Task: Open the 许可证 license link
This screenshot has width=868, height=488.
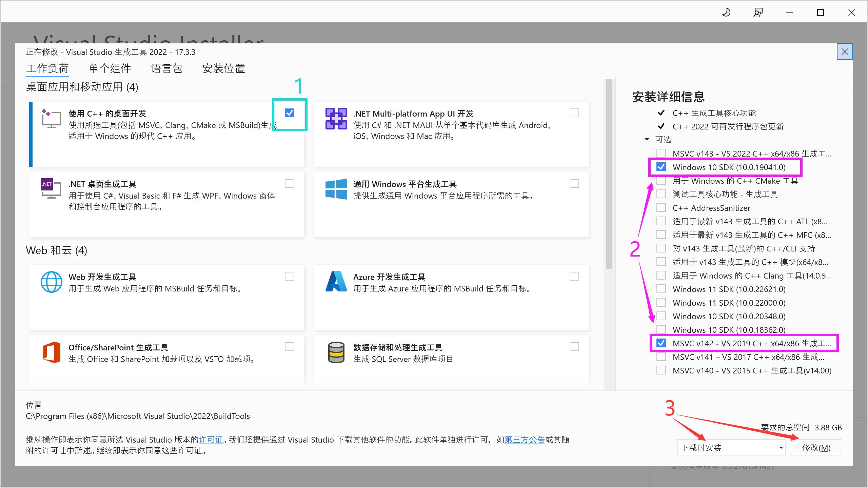Action: pyautogui.click(x=211, y=440)
